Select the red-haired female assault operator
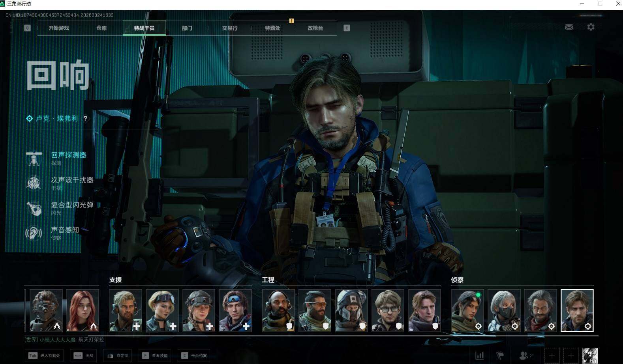Image resolution: width=623 pixels, height=364 pixels. (x=83, y=310)
